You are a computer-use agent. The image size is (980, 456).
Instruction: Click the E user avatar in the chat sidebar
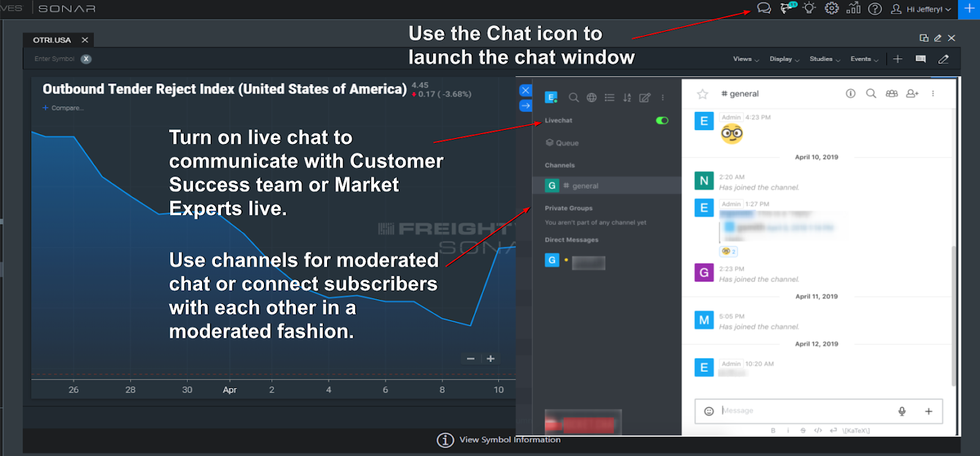click(x=551, y=97)
